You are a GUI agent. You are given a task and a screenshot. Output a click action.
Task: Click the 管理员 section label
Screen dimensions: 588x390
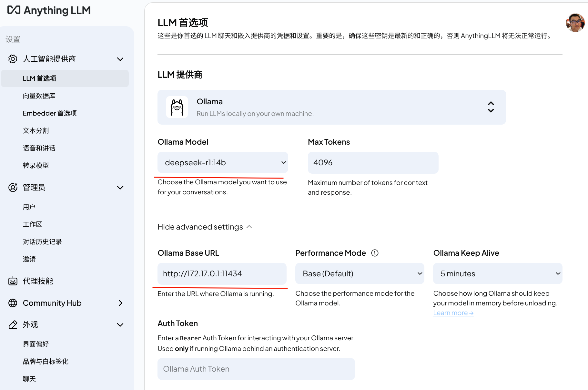(x=34, y=187)
